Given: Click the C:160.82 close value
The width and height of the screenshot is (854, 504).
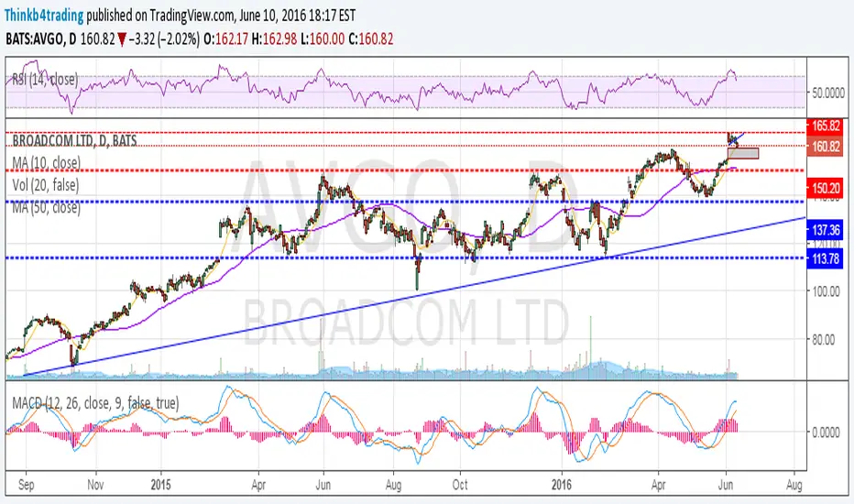Looking at the screenshot, I should (371, 38).
